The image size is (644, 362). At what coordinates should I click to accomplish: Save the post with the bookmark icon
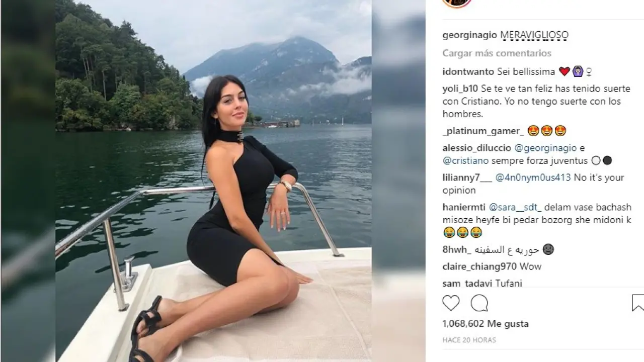(x=637, y=303)
